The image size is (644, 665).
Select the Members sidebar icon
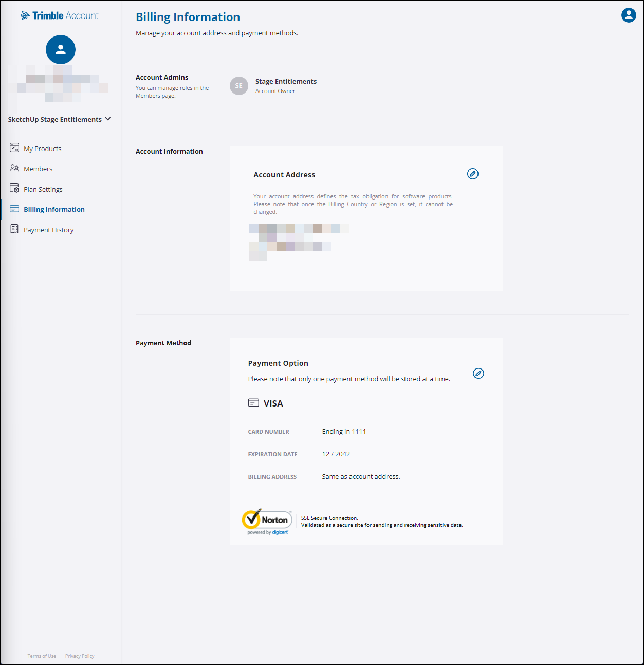pos(14,168)
